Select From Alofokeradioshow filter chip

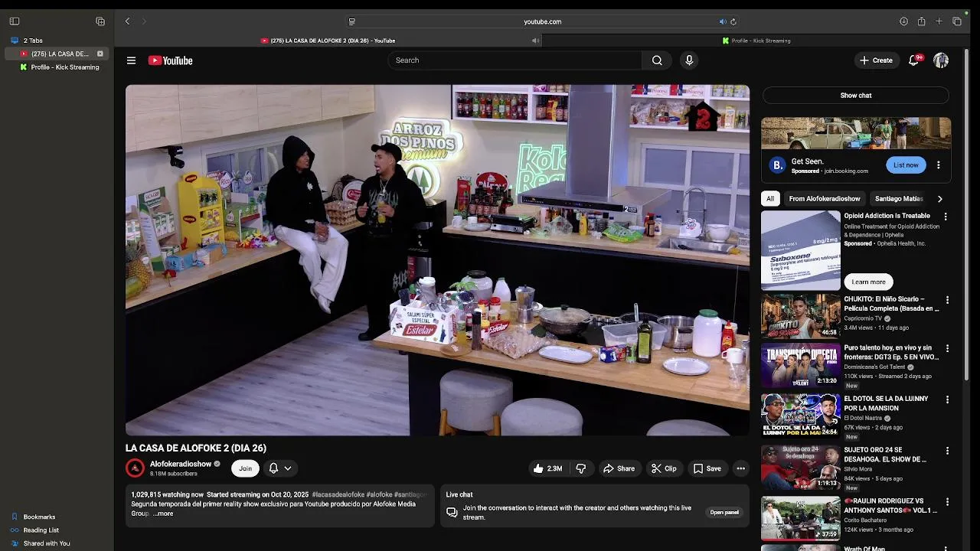tap(825, 199)
